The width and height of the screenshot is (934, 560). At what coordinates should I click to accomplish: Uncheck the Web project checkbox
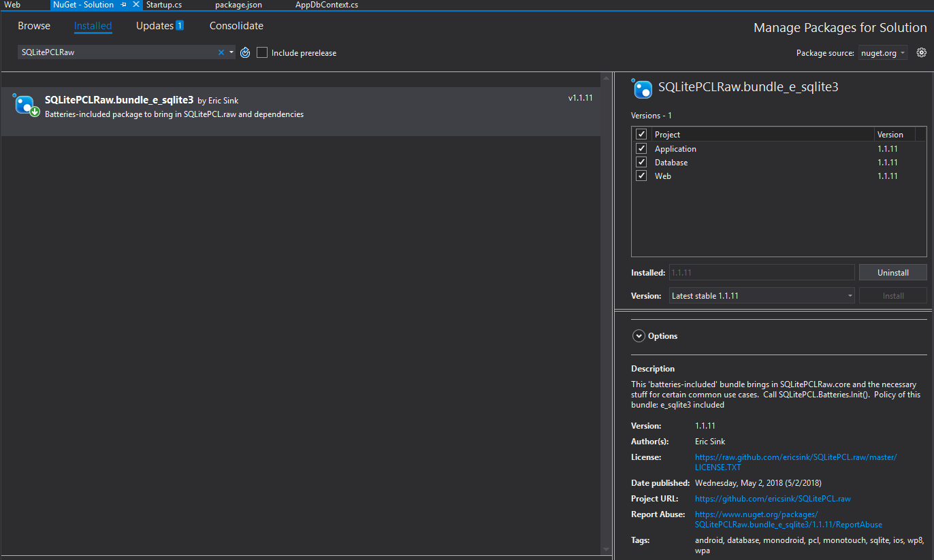(641, 176)
